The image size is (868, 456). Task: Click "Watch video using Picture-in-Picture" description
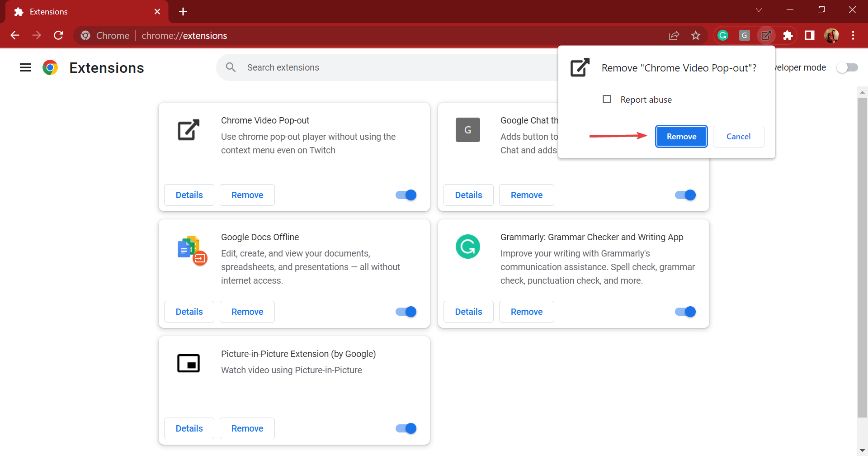(x=292, y=370)
